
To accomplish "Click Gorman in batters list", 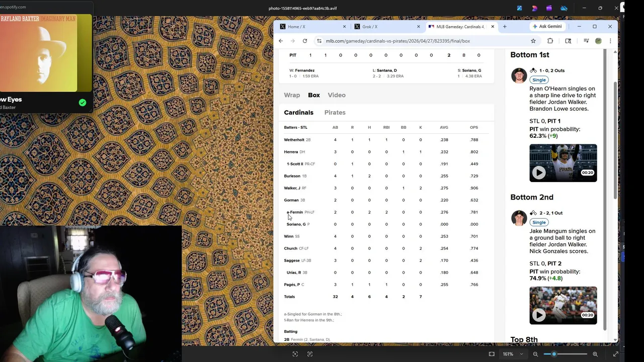I will [x=291, y=200].
